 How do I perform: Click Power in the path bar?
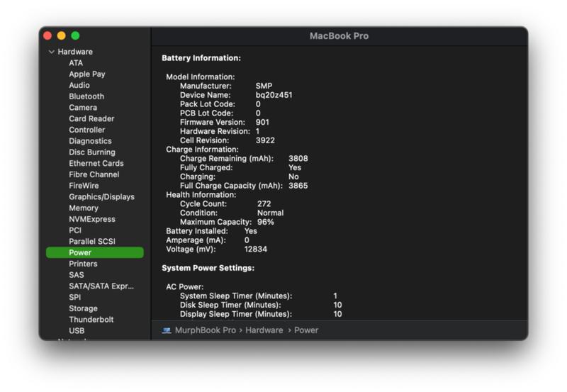point(306,330)
